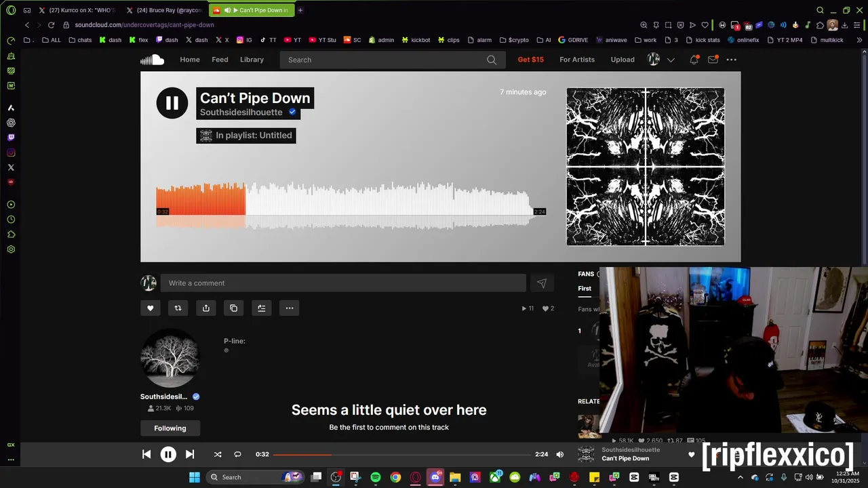Like the current track in player bar
Image resolution: width=868 pixels, height=488 pixels.
(692, 455)
